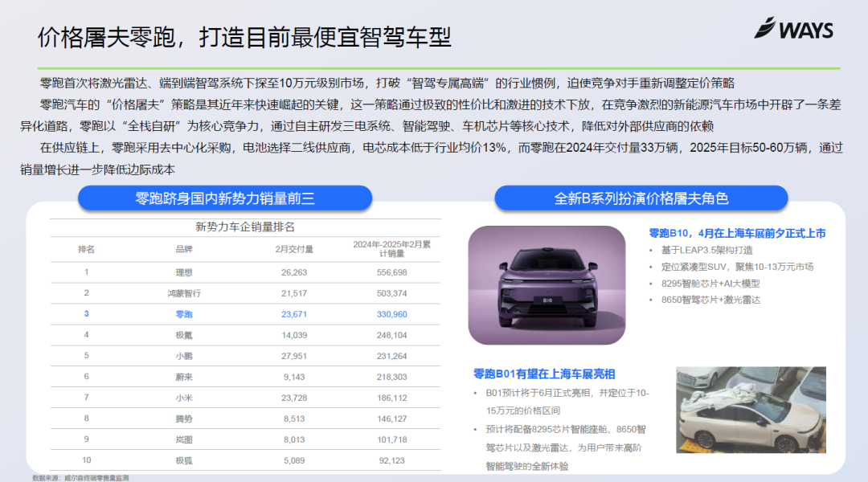Image resolution: width=868 pixels, height=482 pixels.
Task: Select the delivery value 5,089
Action: (294, 460)
